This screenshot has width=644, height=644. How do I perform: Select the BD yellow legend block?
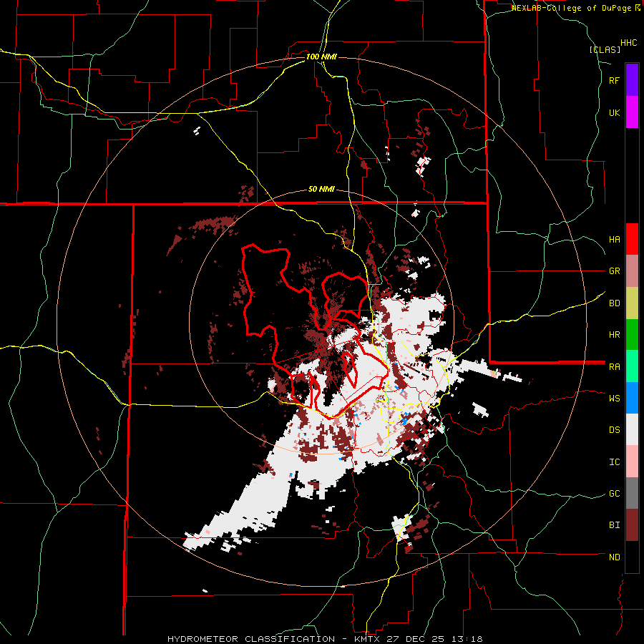[632, 303]
